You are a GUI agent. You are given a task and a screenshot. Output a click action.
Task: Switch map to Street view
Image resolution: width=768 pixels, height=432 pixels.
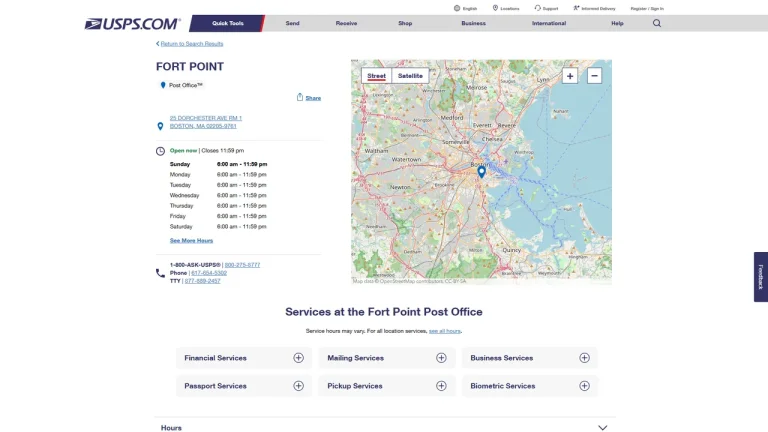tap(376, 76)
